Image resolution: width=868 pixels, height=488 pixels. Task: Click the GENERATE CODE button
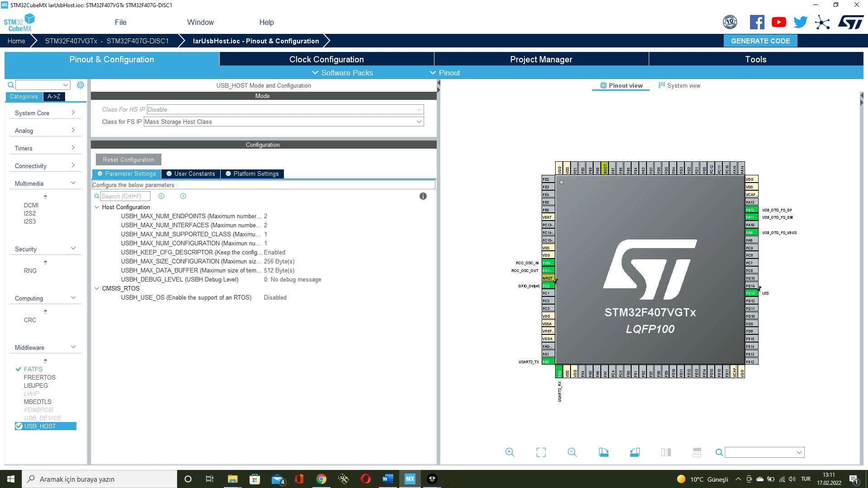tap(760, 41)
